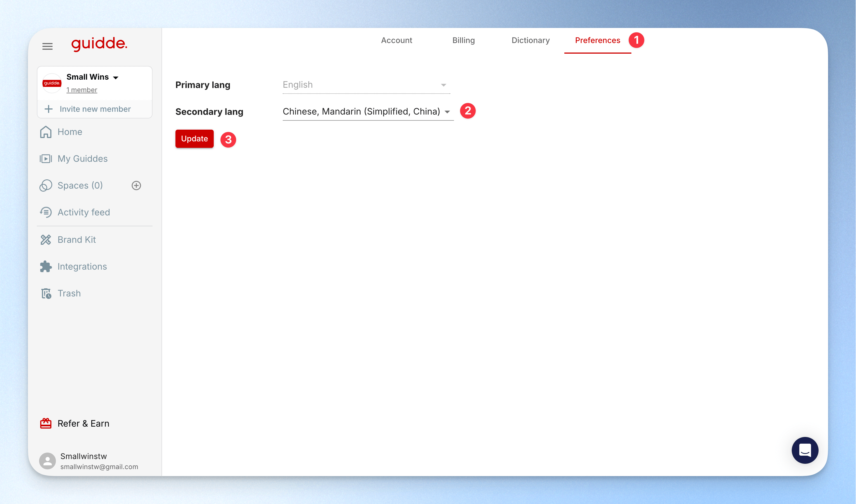Switch to the Dictionary tab
The image size is (856, 504).
pyautogui.click(x=531, y=41)
